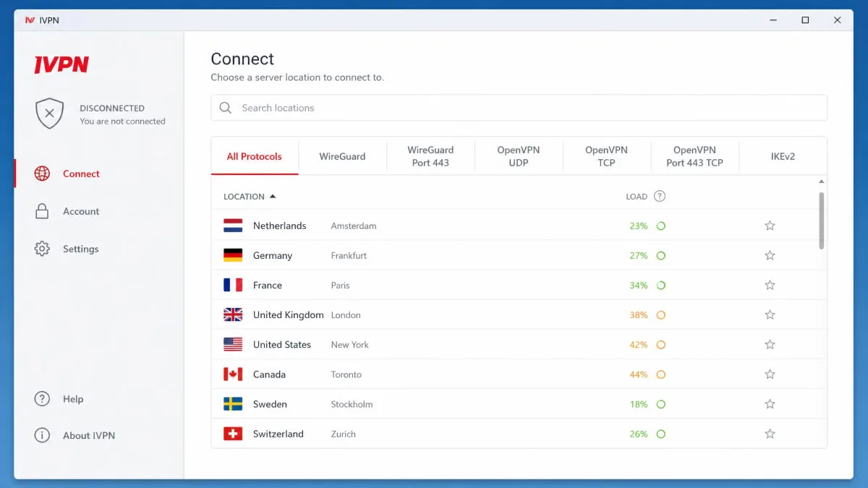Click the Netherlands flag icon
The width and height of the screenshot is (868, 488).
[x=233, y=226]
